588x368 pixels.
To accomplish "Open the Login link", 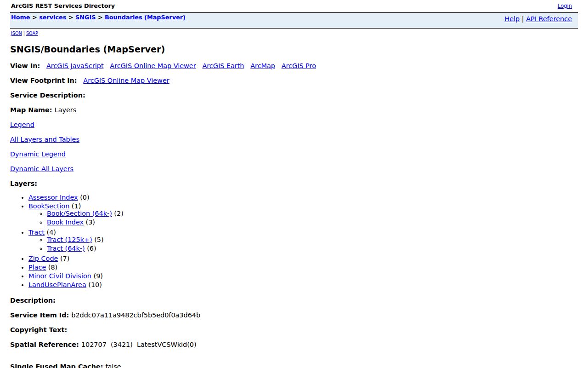I will [x=565, y=6].
